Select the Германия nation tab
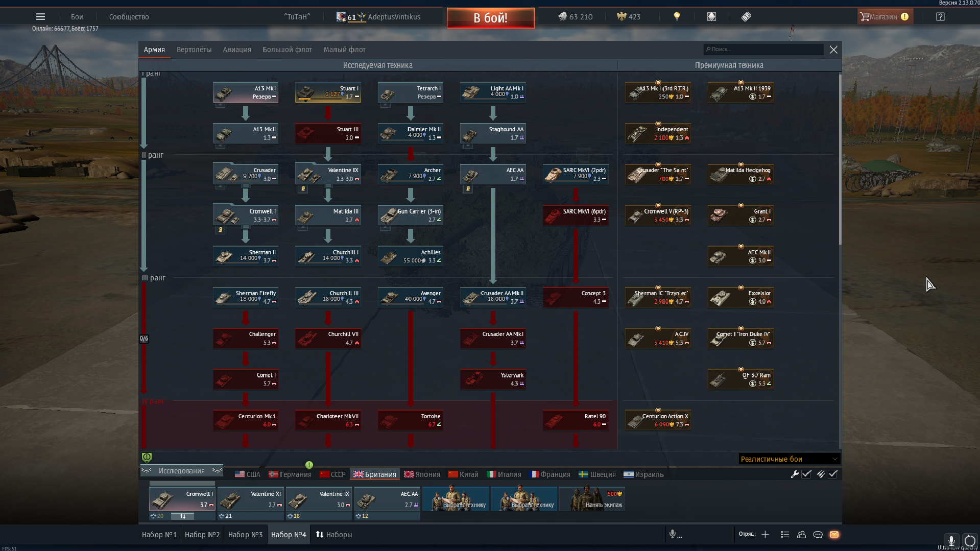 290,474
